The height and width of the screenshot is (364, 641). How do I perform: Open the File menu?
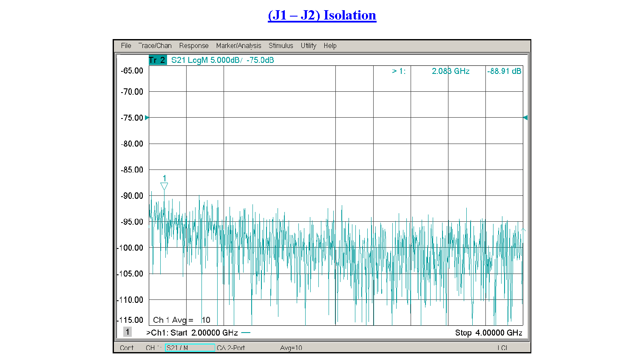click(126, 45)
